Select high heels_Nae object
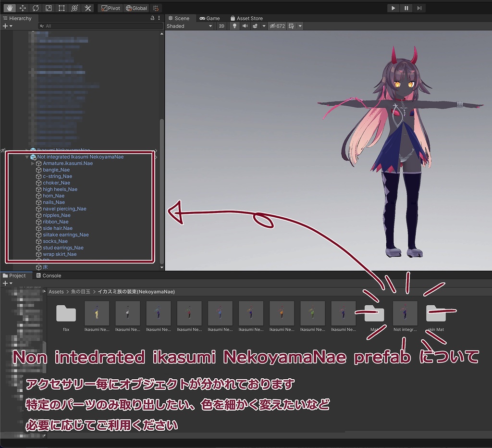The image size is (492, 448). (60, 189)
